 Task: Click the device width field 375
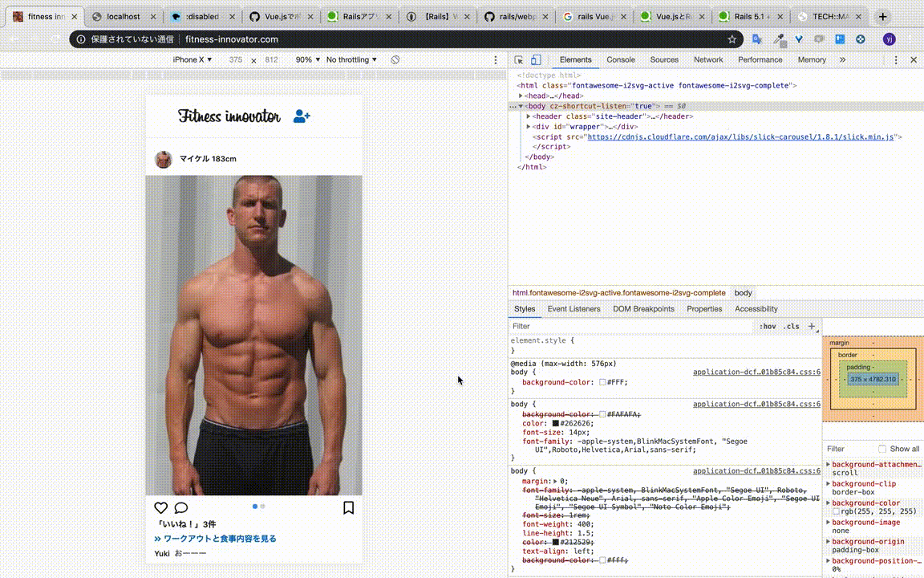click(236, 60)
